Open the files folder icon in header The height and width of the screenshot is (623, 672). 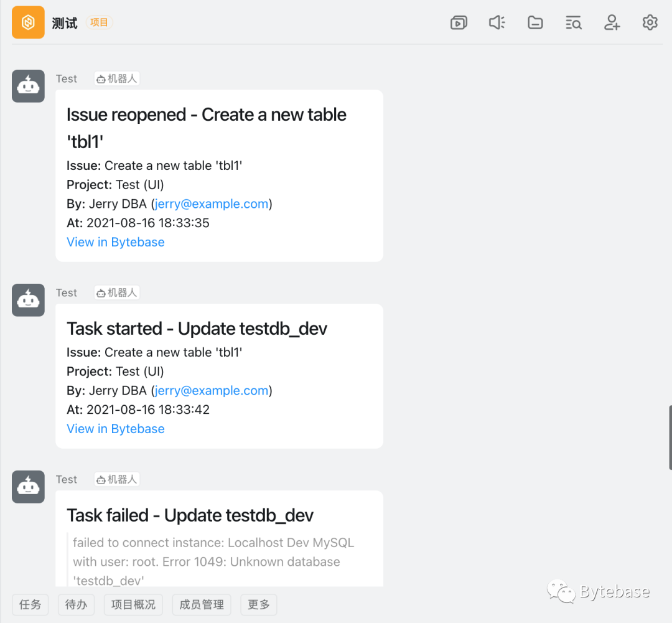[x=535, y=22]
